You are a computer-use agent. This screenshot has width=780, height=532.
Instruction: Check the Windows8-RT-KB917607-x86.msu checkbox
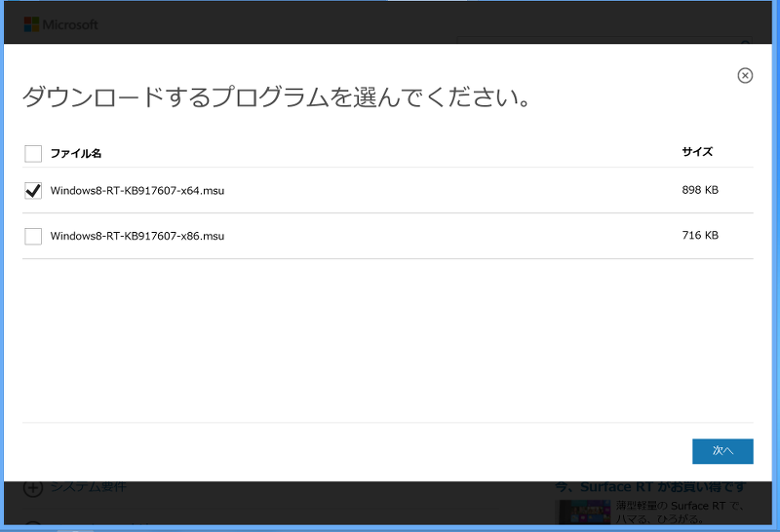click(x=33, y=236)
